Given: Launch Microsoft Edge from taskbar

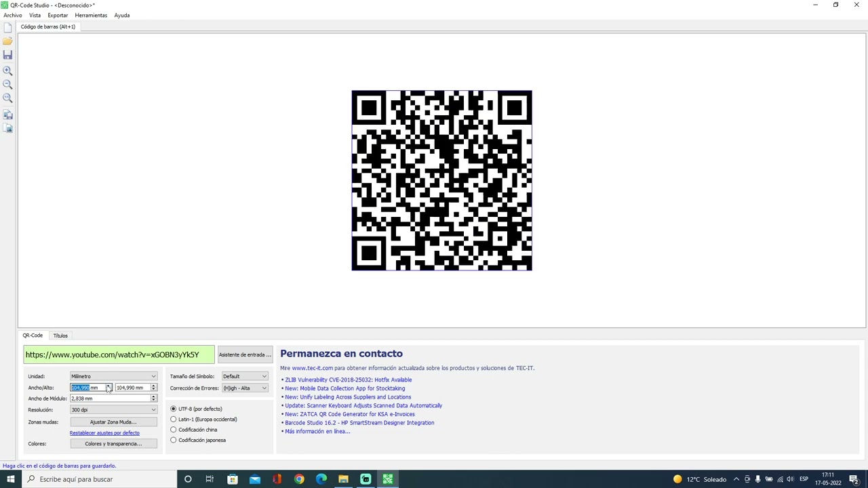Looking at the screenshot, I should point(321,479).
